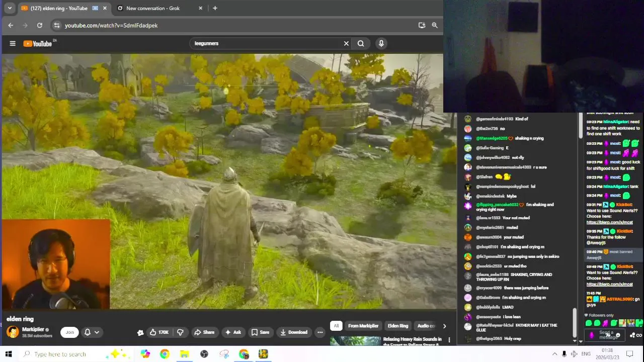Open the browser zoom magnifier icon
Image resolution: width=644 pixels, height=362 pixels.
point(435,25)
